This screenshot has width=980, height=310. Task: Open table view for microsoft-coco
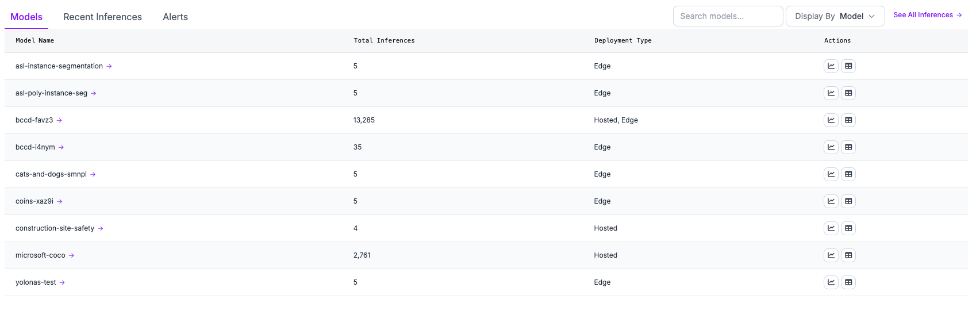point(848,255)
